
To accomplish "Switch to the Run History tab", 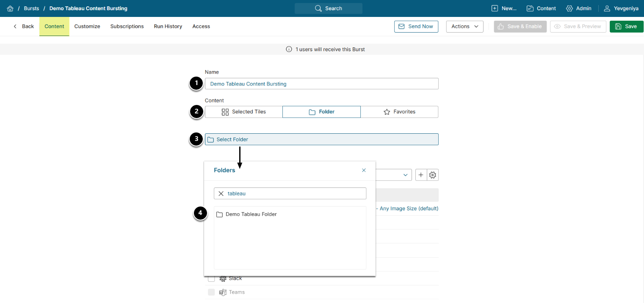I will coord(168,26).
